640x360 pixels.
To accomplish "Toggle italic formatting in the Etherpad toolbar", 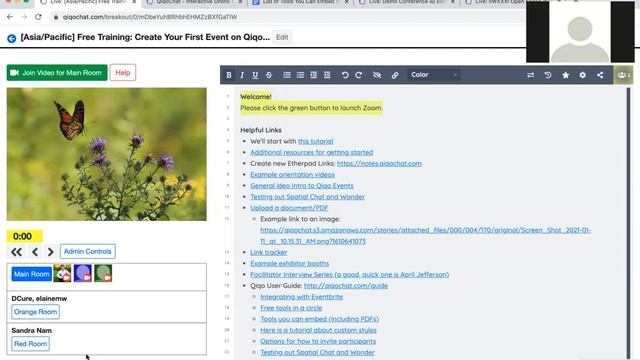I will tap(242, 75).
